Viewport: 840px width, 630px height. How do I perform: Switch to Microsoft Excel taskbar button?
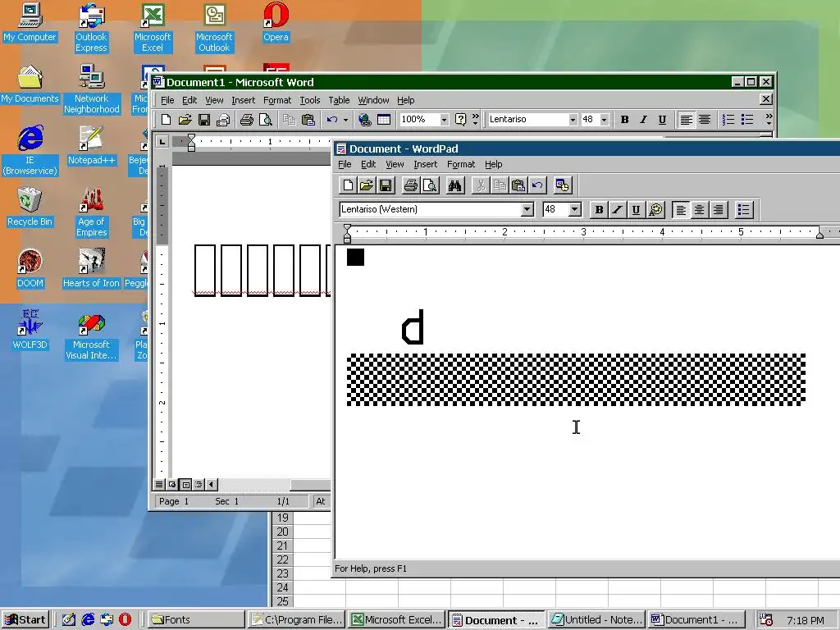(x=397, y=620)
